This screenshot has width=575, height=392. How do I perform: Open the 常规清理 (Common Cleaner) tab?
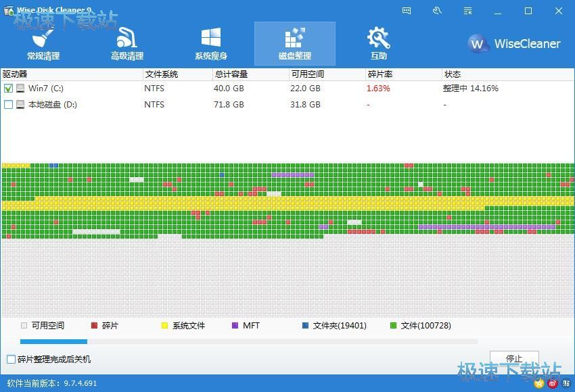point(43,44)
